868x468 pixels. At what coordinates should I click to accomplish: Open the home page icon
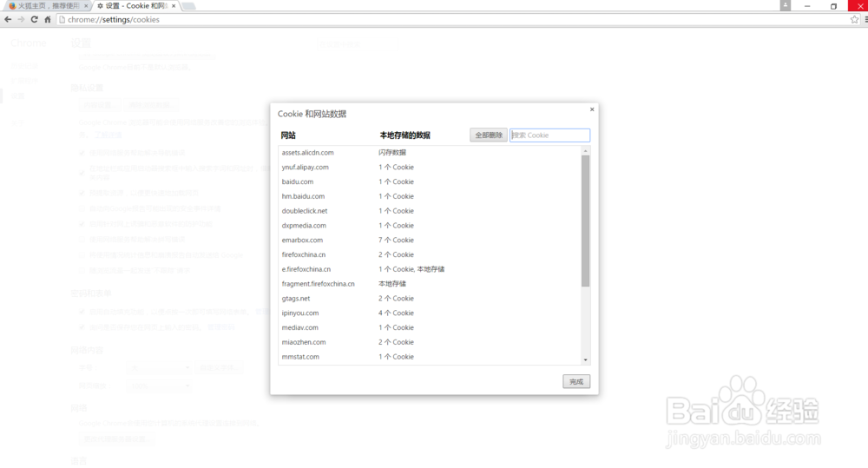click(x=48, y=19)
